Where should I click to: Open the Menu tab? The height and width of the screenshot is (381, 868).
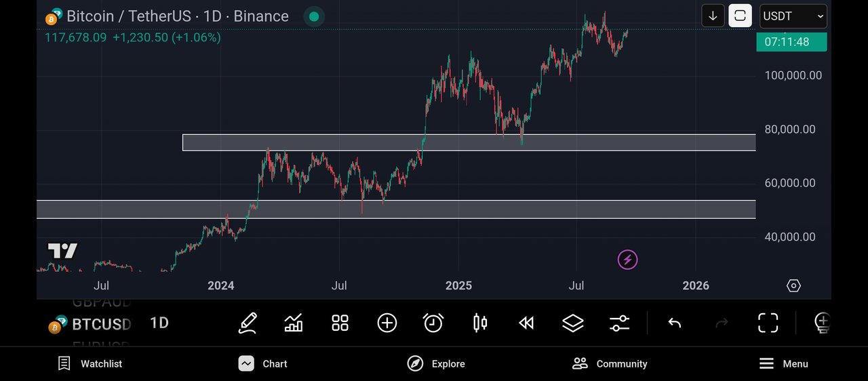tap(783, 363)
